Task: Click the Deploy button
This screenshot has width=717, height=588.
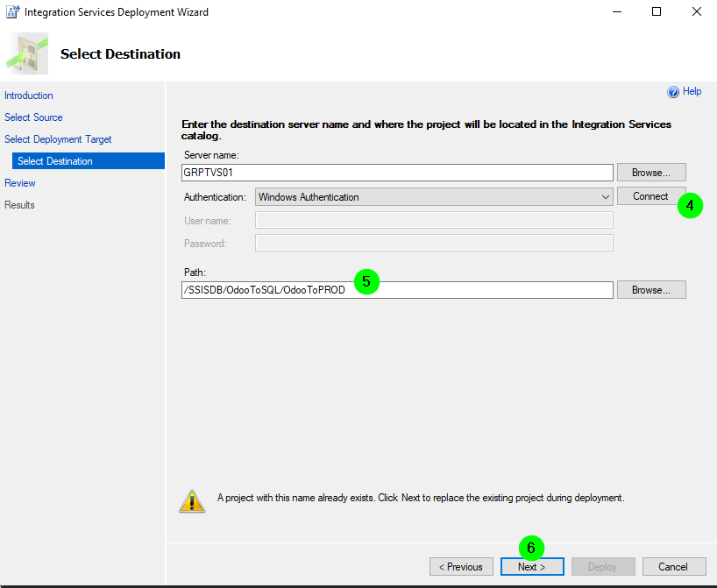Action: pyautogui.click(x=603, y=567)
